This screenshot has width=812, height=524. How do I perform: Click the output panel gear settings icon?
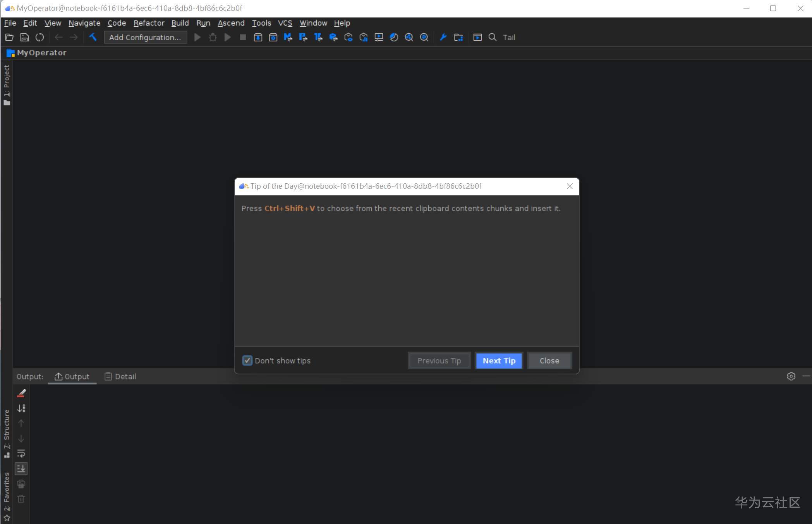[x=791, y=376]
